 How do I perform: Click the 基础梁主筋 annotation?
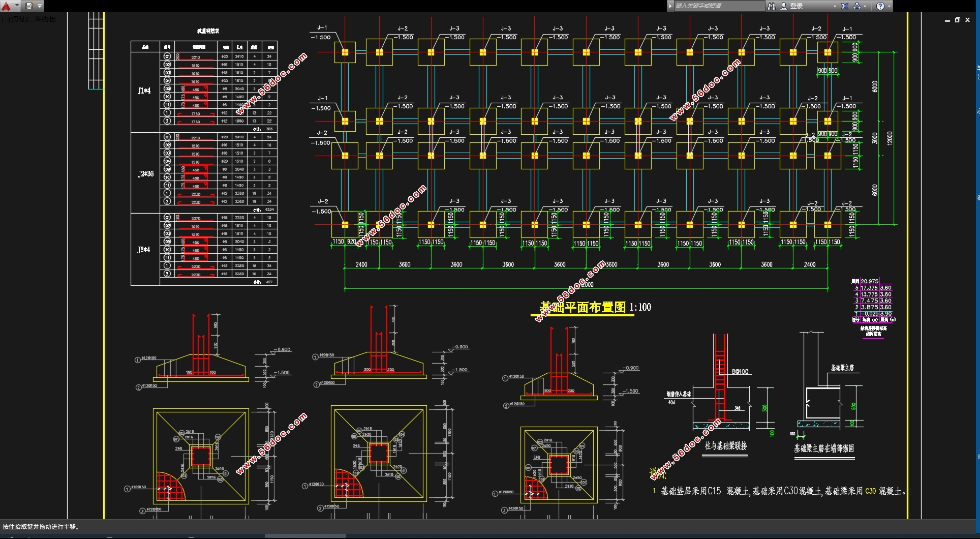click(843, 368)
